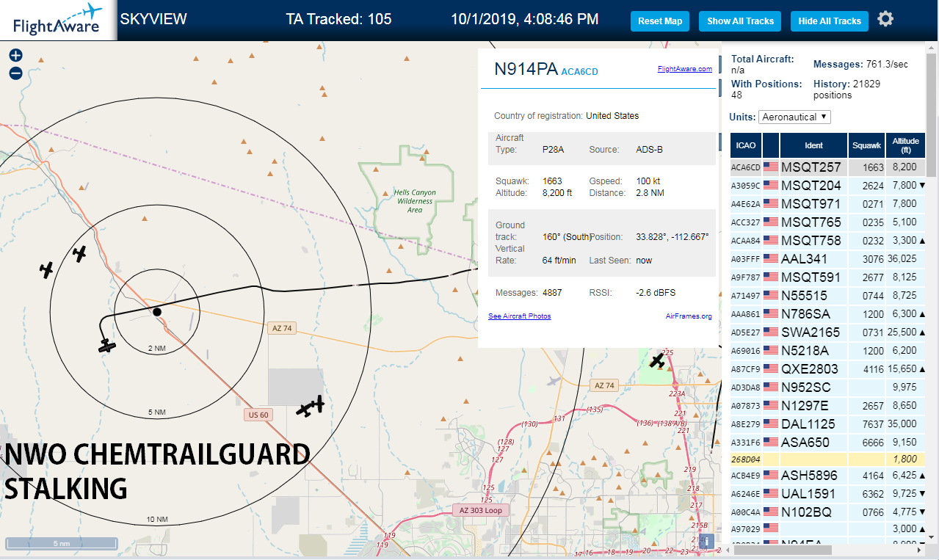Click scroll right arrow of aircraft list
939x560 pixels.
click(920, 548)
